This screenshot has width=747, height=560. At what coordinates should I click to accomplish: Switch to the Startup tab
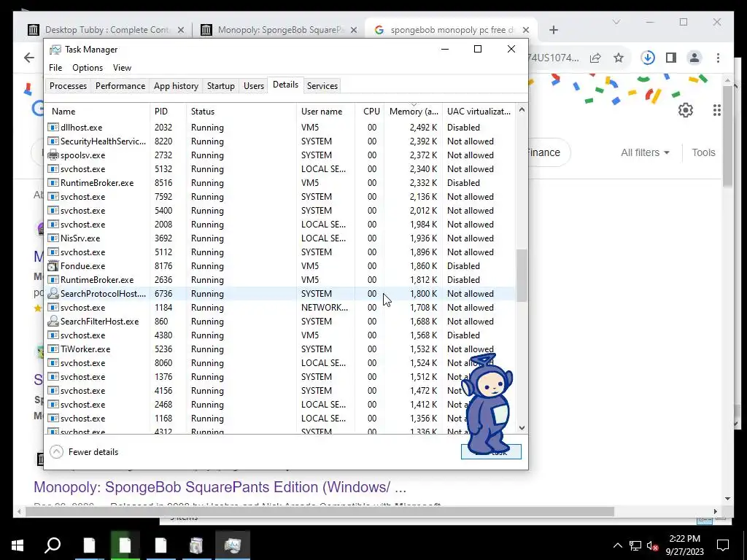pos(220,86)
